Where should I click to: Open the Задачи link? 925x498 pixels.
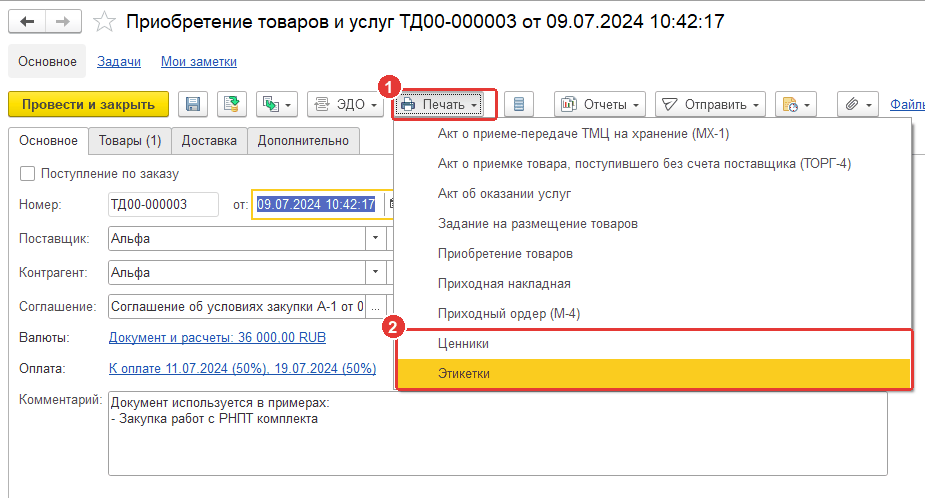pos(119,61)
